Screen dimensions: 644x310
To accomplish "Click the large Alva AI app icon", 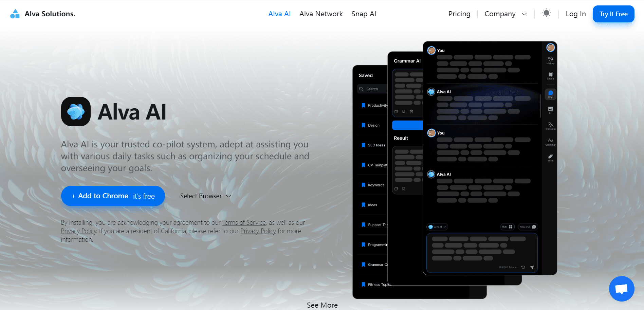I will coord(76,111).
